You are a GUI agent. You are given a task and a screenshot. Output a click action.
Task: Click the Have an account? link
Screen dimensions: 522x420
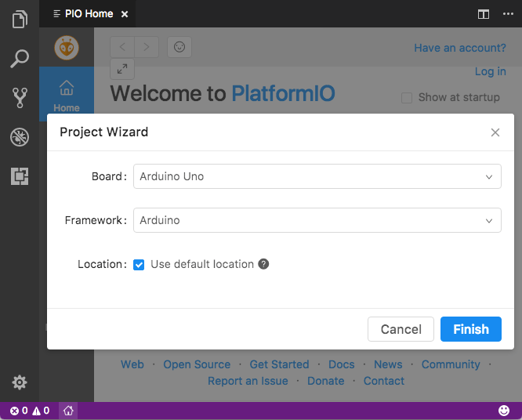[460, 48]
